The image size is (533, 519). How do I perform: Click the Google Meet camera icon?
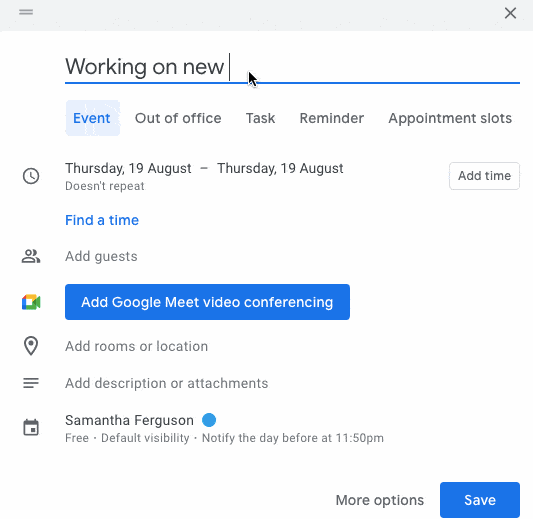point(31,302)
